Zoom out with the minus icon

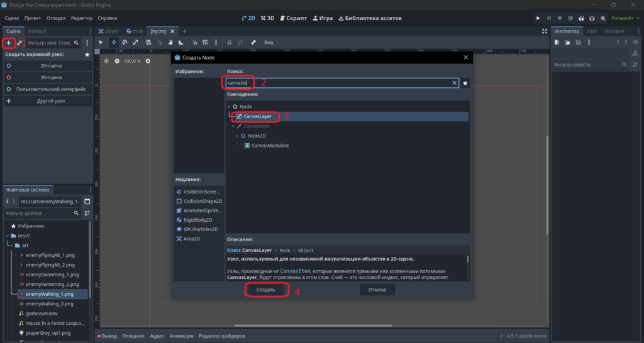(117, 61)
